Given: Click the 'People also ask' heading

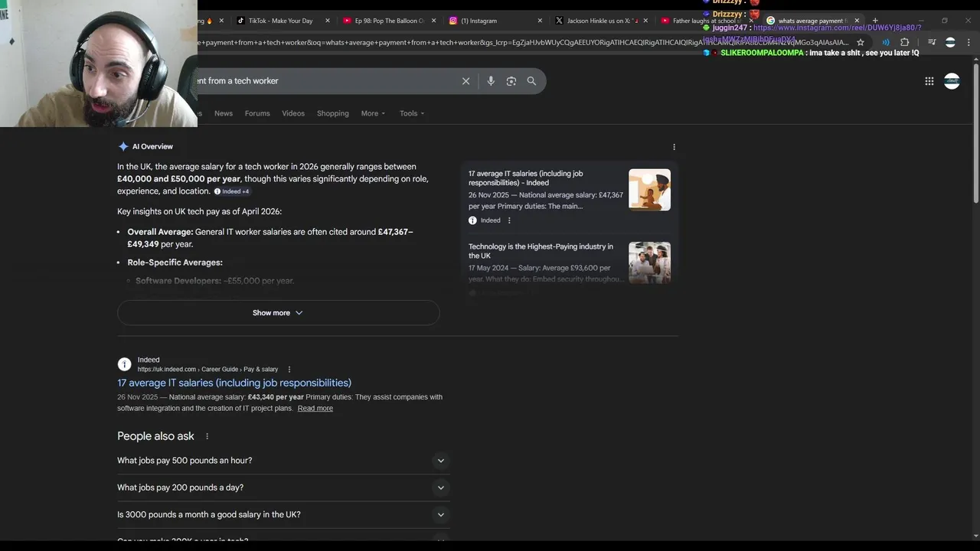Looking at the screenshot, I should 155,436.
